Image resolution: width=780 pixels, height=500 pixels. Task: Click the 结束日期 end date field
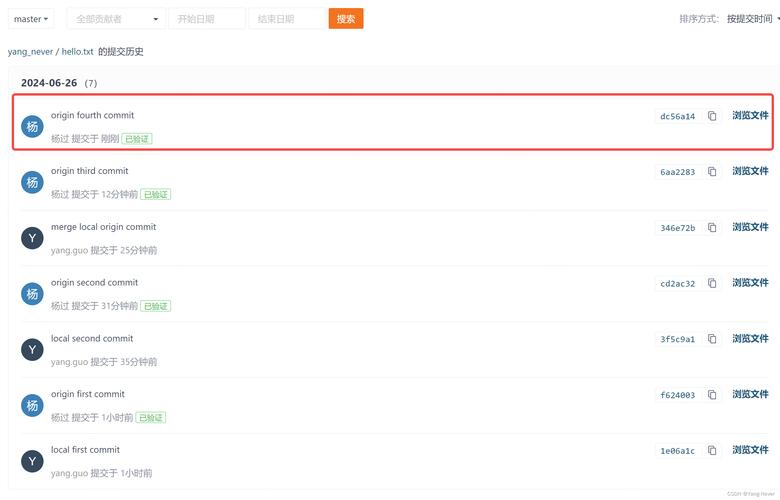[x=286, y=19]
